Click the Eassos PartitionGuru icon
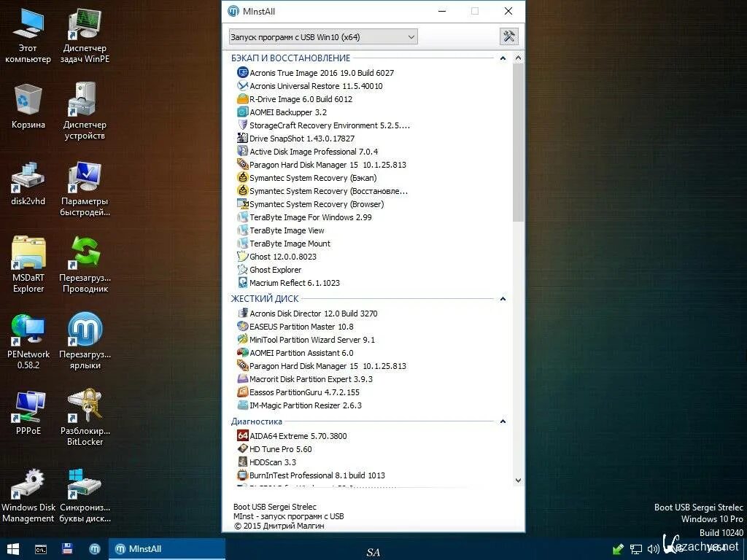 coord(242,392)
